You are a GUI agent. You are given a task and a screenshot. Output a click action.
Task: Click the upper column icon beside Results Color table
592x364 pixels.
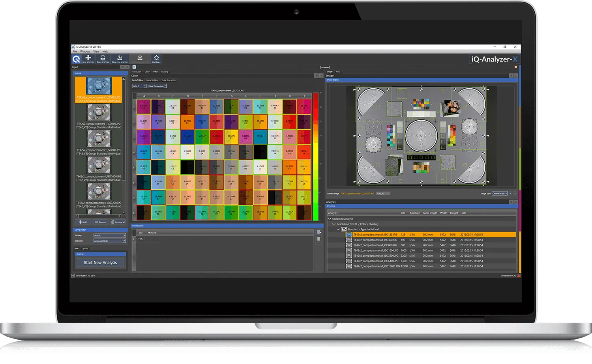point(318,232)
